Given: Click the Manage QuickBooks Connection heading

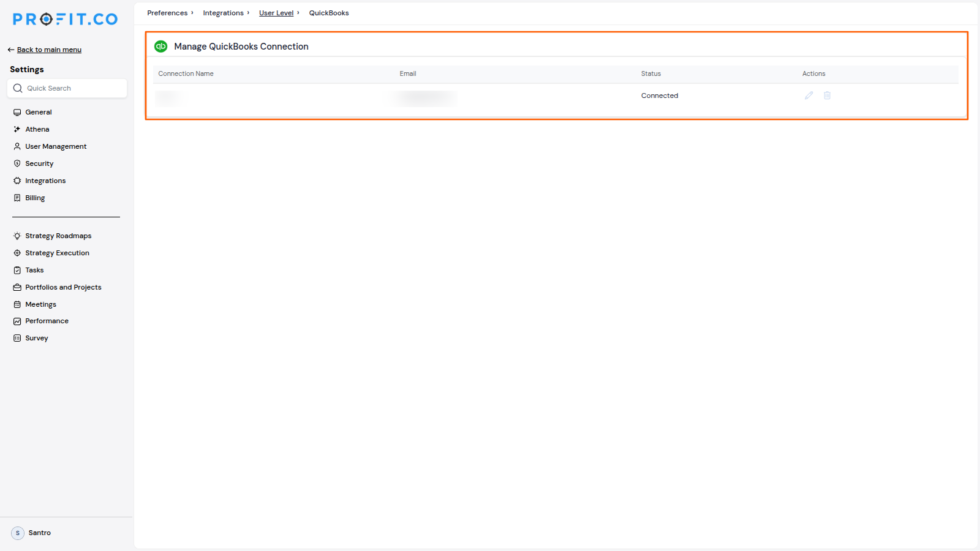Looking at the screenshot, I should 241,47.
